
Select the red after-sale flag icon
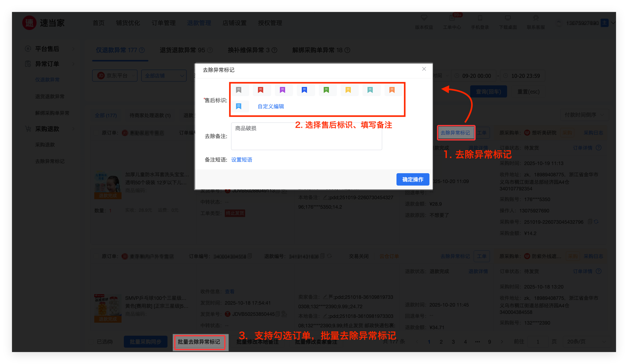tap(261, 90)
